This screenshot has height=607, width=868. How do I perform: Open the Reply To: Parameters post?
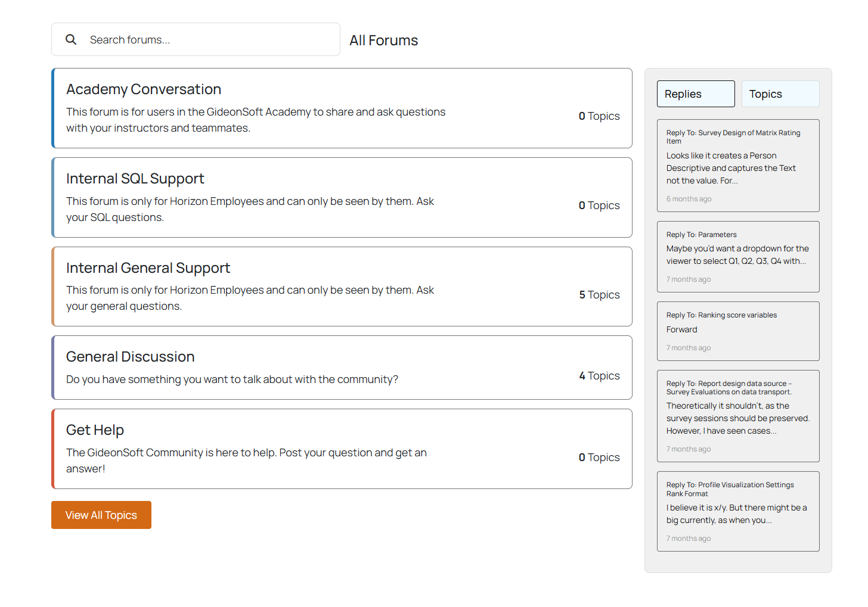tap(701, 235)
